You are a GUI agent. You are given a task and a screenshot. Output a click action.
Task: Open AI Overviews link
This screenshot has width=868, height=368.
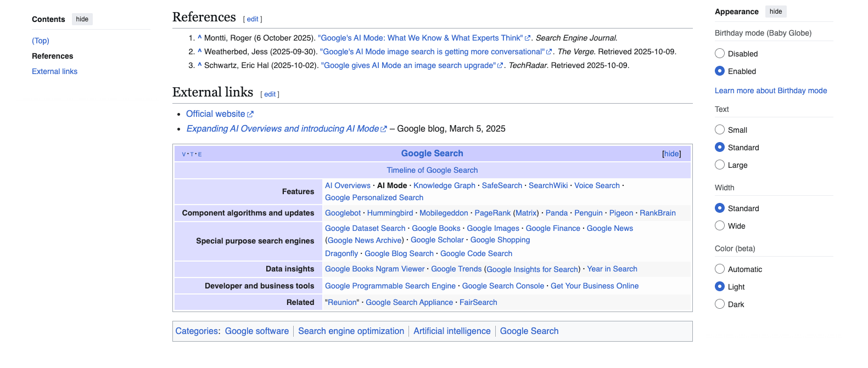tap(348, 185)
